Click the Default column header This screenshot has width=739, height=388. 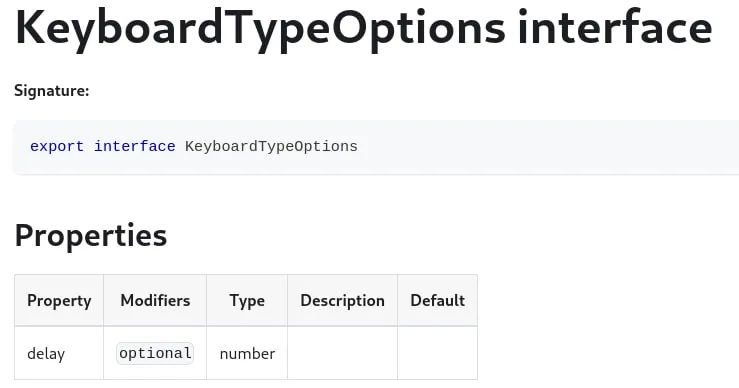pos(437,300)
